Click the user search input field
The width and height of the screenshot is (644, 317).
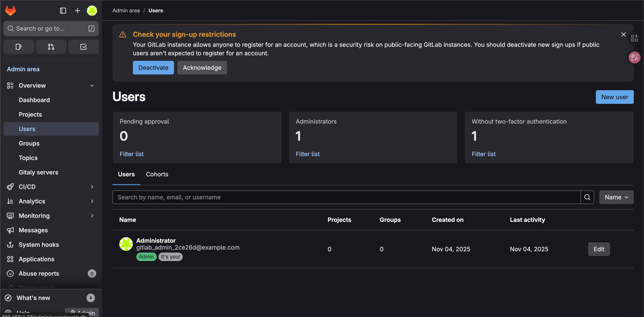click(346, 197)
